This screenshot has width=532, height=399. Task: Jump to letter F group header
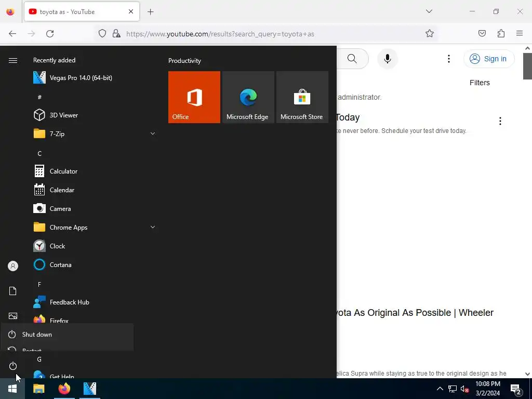click(x=39, y=284)
